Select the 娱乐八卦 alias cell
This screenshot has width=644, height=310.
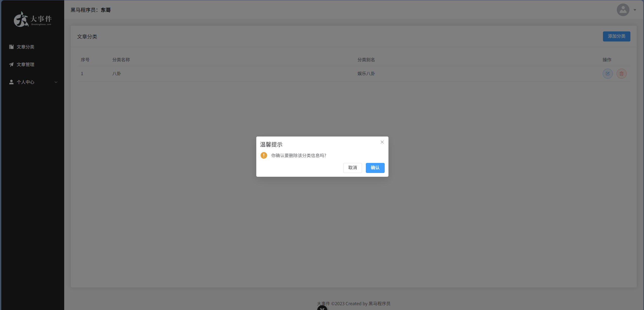(x=366, y=73)
